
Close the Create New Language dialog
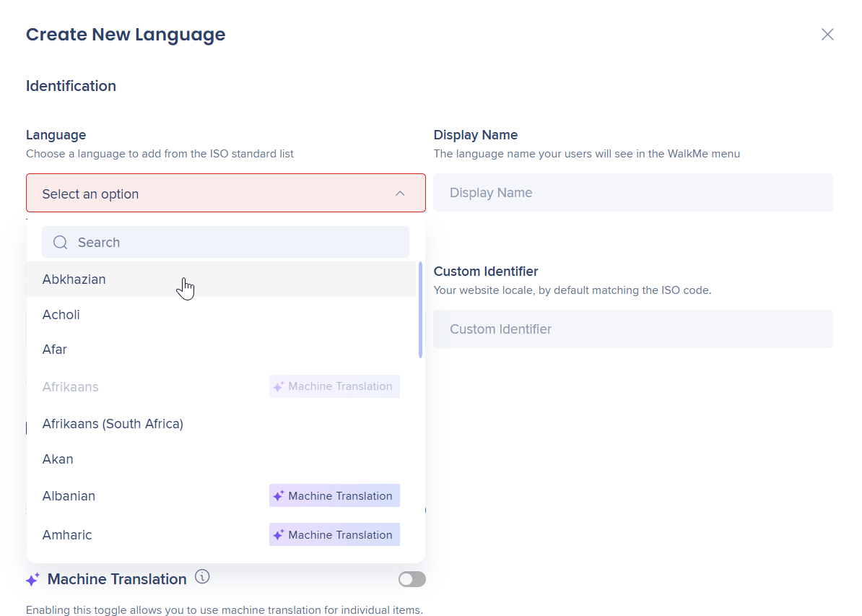827,35
